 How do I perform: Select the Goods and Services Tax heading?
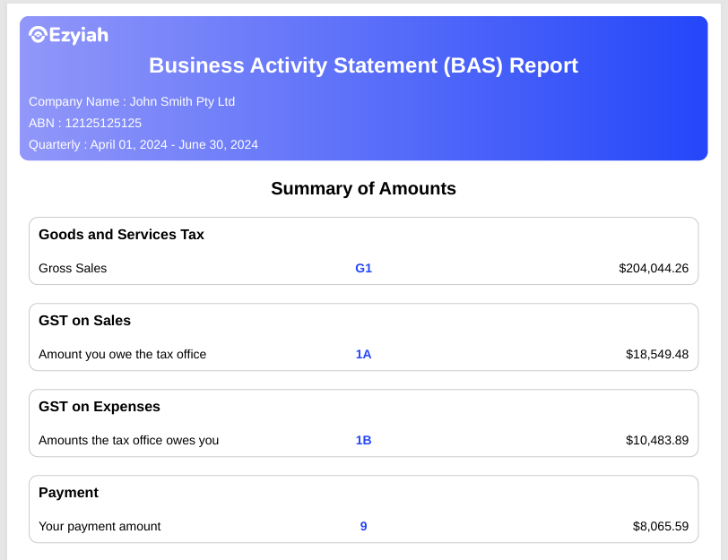(121, 235)
